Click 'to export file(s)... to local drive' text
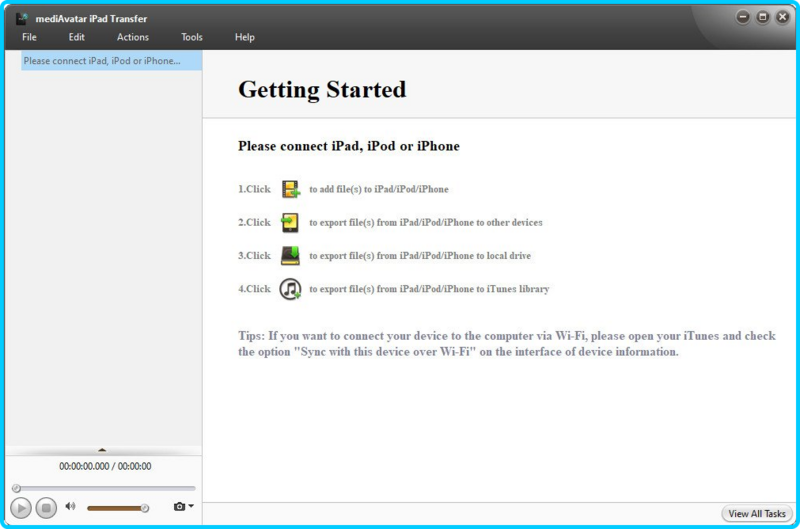 (420, 256)
